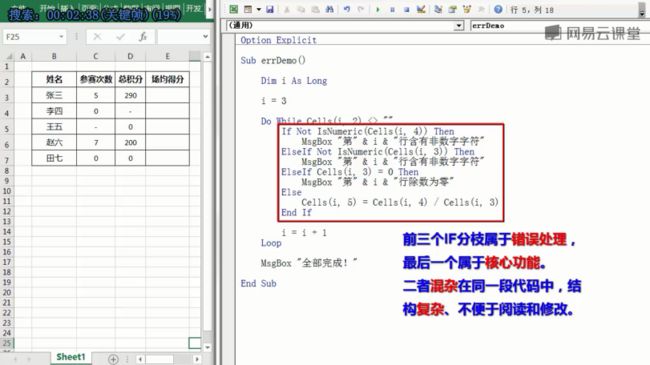Place cursor on MsgBox "全部完成!" line
The image size is (650, 365).
coord(309,263)
